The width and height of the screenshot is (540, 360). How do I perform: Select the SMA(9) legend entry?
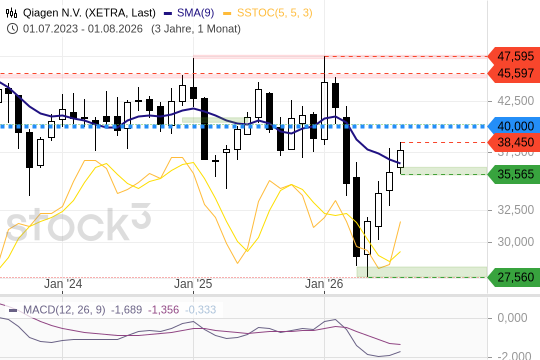(195, 13)
